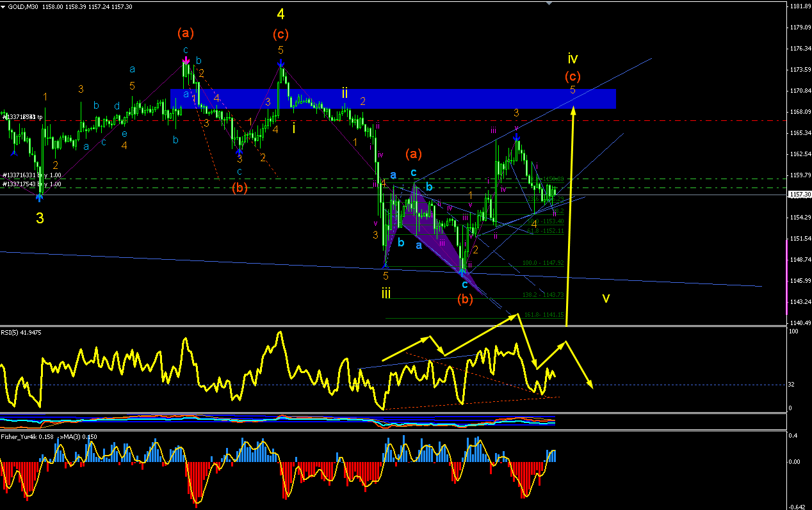Click price axis value 1176.34
The width and height of the screenshot is (812, 510).
coord(800,49)
